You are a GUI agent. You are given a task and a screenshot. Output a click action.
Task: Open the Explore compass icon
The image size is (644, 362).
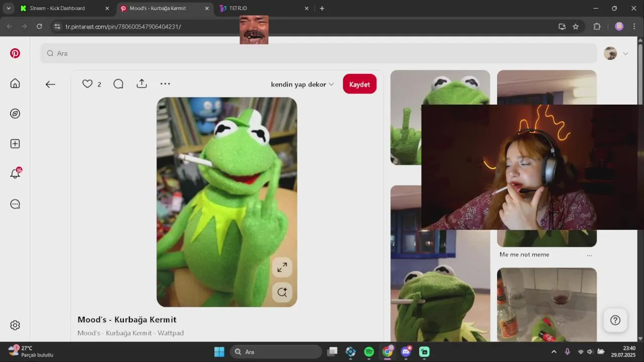15,114
